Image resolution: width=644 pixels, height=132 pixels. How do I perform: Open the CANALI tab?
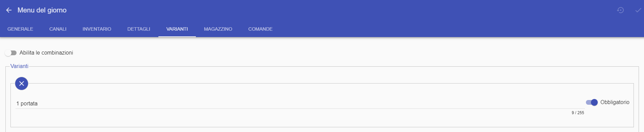[58, 29]
